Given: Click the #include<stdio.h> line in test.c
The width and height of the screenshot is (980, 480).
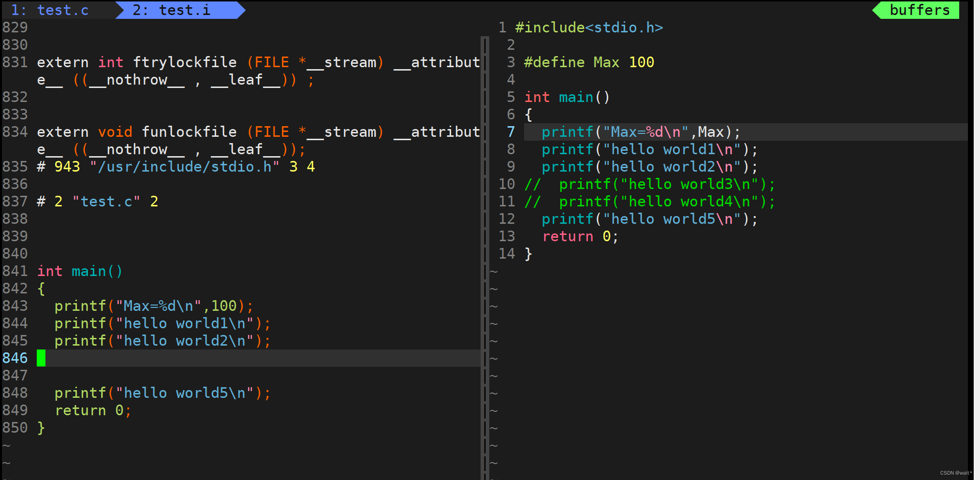Looking at the screenshot, I should pyautogui.click(x=589, y=28).
